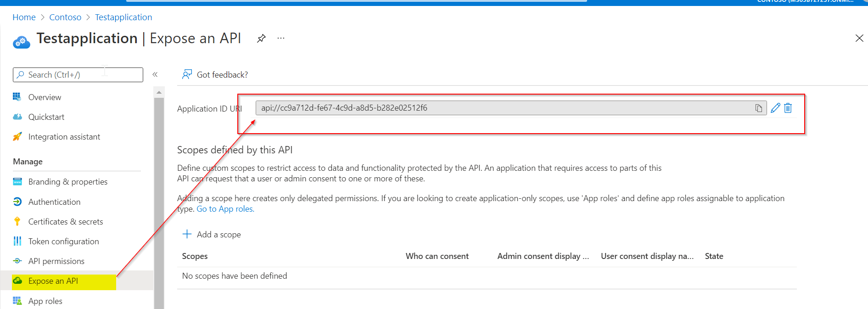
Task: Click the 'No scopes have been defined' text
Action: 235,276
